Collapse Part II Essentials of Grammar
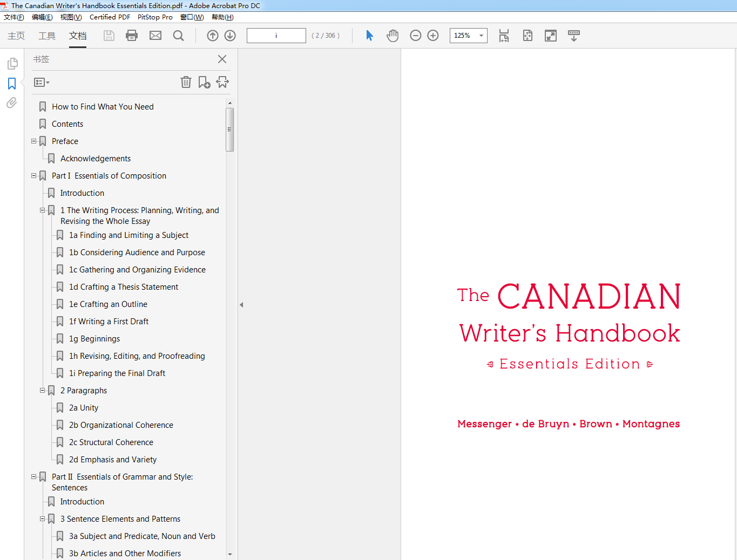The width and height of the screenshot is (737, 560). tap(34, 477)
